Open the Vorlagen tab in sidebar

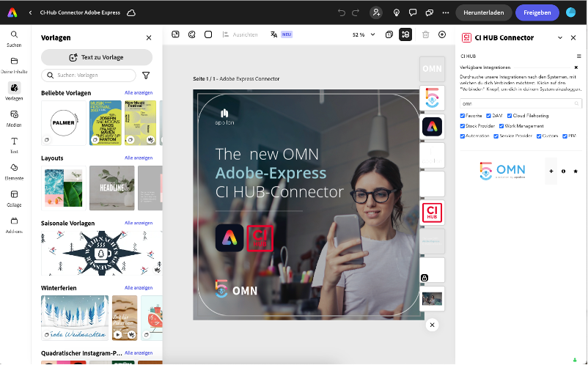click(14, 92)
